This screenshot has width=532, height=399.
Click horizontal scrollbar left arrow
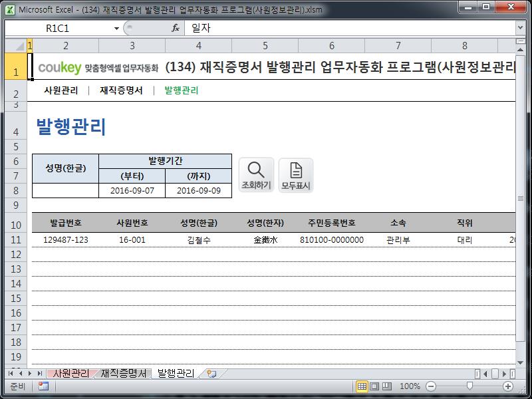[485, 374]
